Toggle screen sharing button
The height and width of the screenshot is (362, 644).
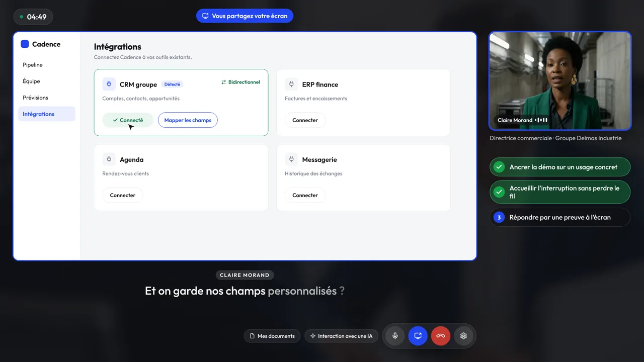coord(418,336)
